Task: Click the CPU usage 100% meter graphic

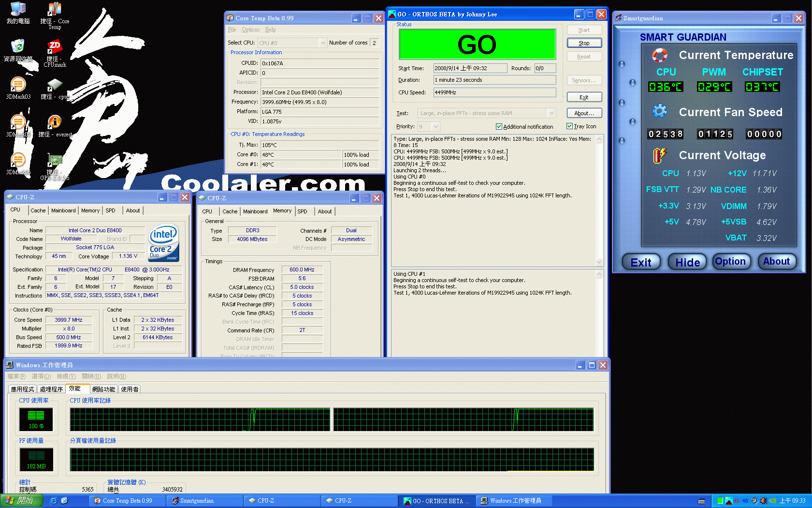Action: click(36, 419)
